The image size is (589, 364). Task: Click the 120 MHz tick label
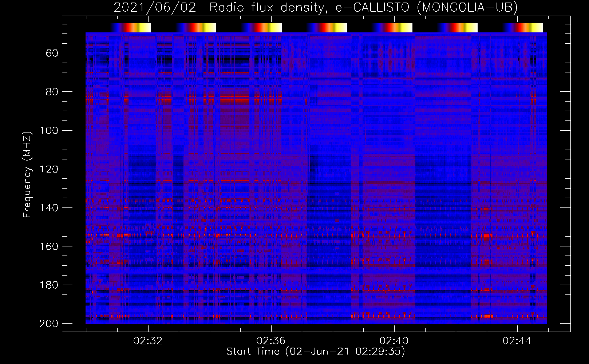[49, 169]
